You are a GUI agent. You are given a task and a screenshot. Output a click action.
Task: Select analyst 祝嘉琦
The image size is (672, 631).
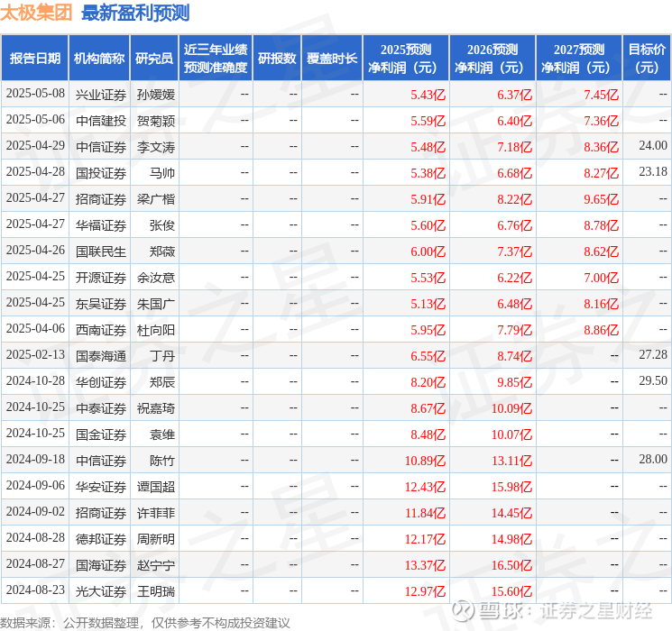[x=155, y=408]
